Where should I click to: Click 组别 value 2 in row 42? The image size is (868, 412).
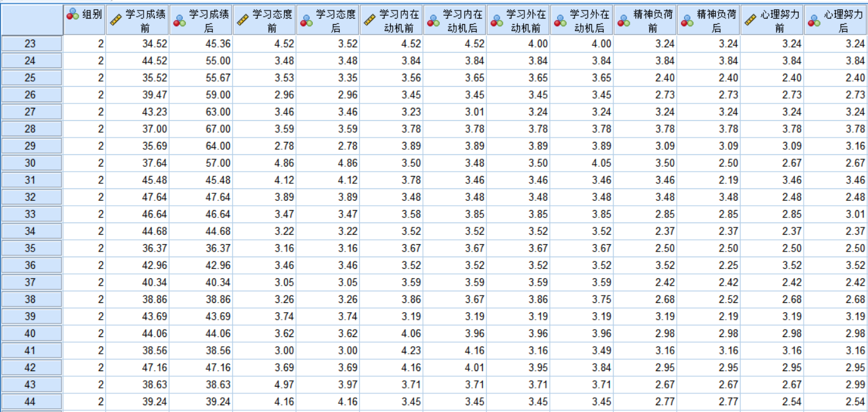coord(84,368)
